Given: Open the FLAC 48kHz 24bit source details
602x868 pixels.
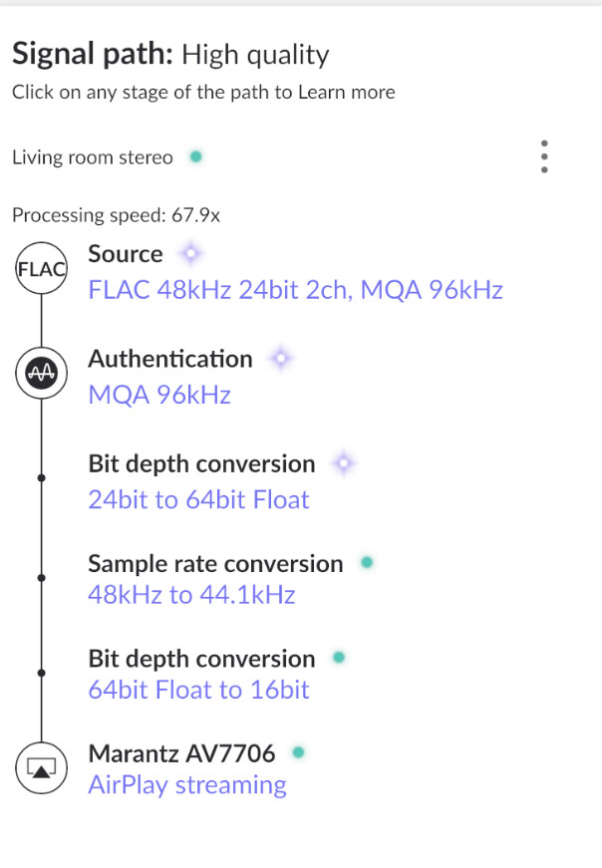Looking at the screenshot, I should tap(295, 290).
